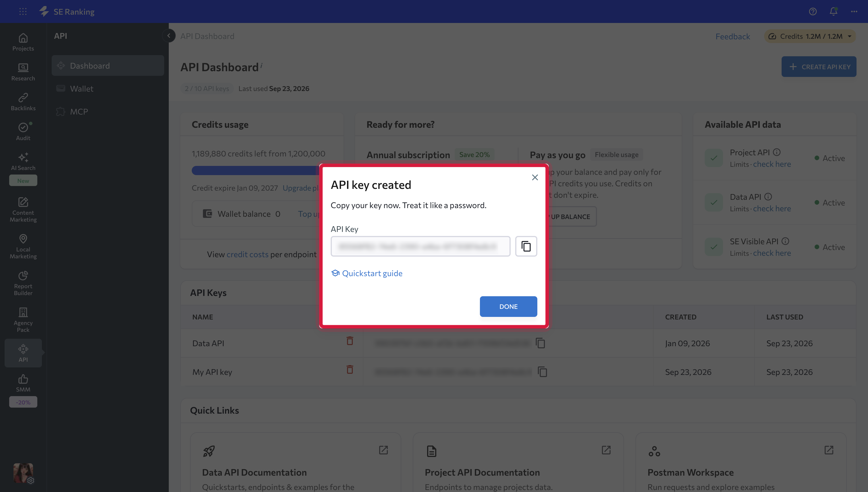Screen dimensions: 868x492
Task: Close the API key created dialog
Action: (x=534, y=177)
